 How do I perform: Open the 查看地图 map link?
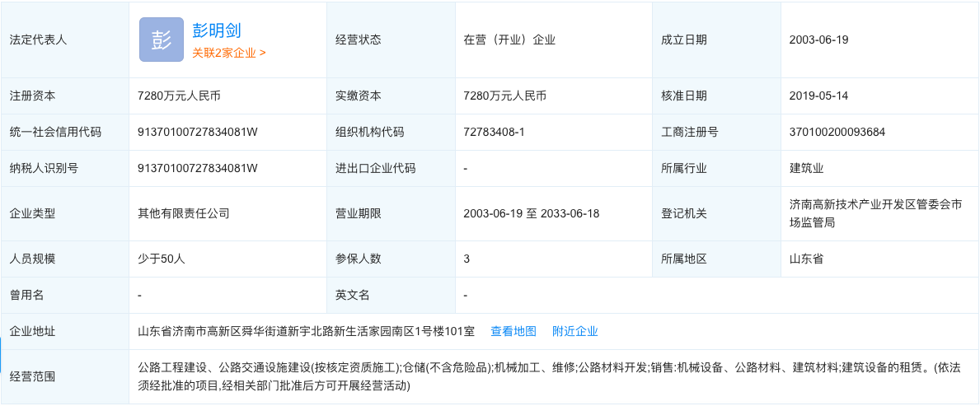point(513,331)
